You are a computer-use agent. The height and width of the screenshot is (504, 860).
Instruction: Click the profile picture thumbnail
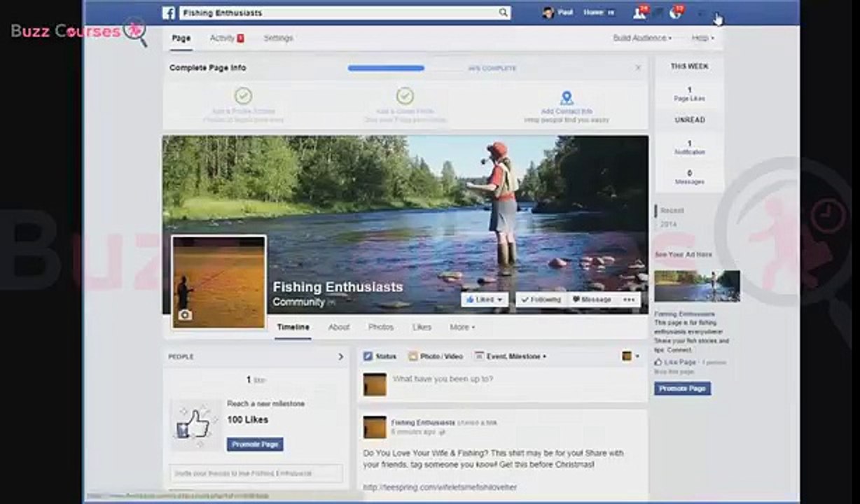pos(219,282)
